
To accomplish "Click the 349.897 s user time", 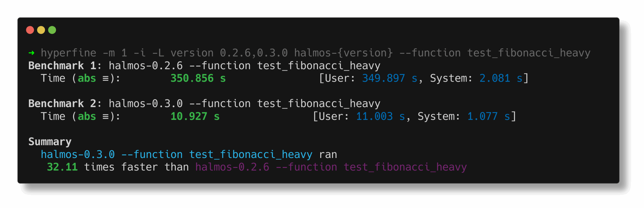I will pyautogui.click(x=389, y=78).
